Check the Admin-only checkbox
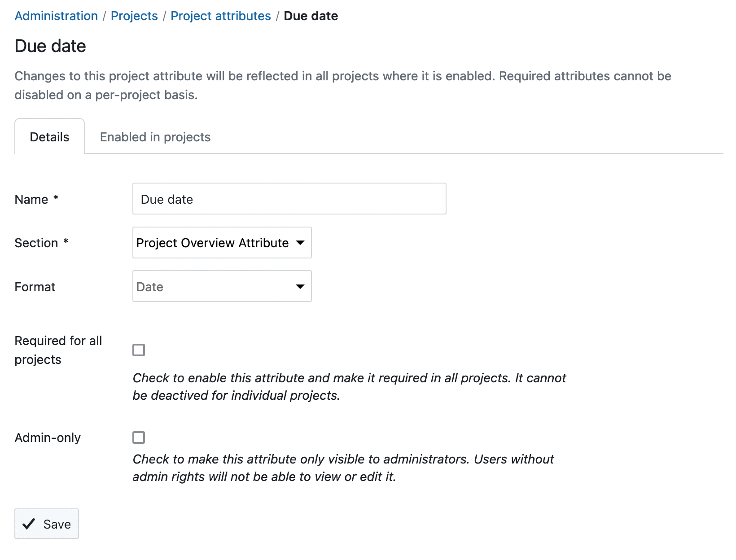This screenshot has height=560, width=736. tap(139, 437)
